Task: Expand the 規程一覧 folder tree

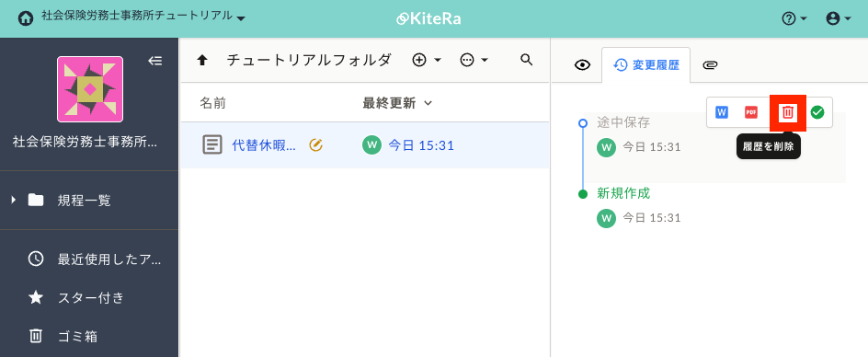Action: click(x=14, y=200)
